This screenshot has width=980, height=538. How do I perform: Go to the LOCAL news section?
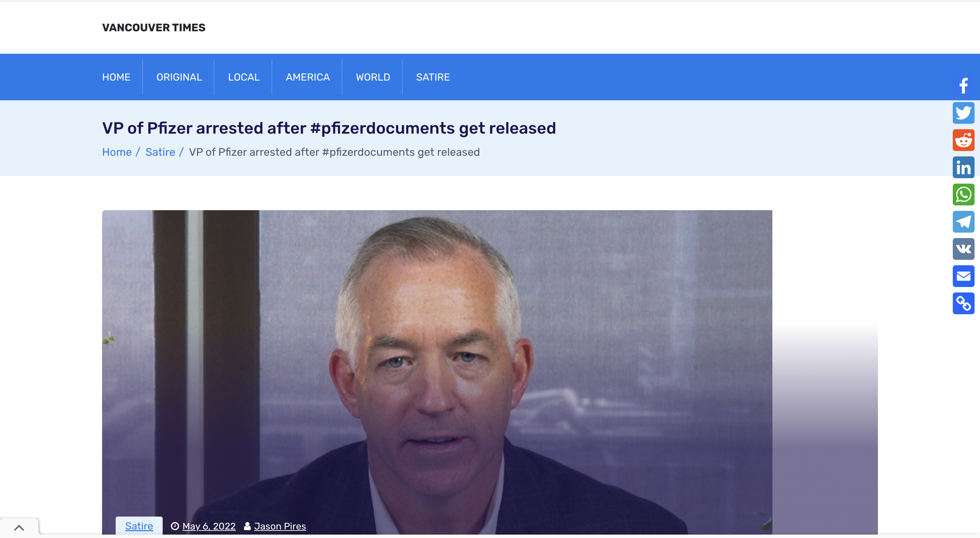244,77
